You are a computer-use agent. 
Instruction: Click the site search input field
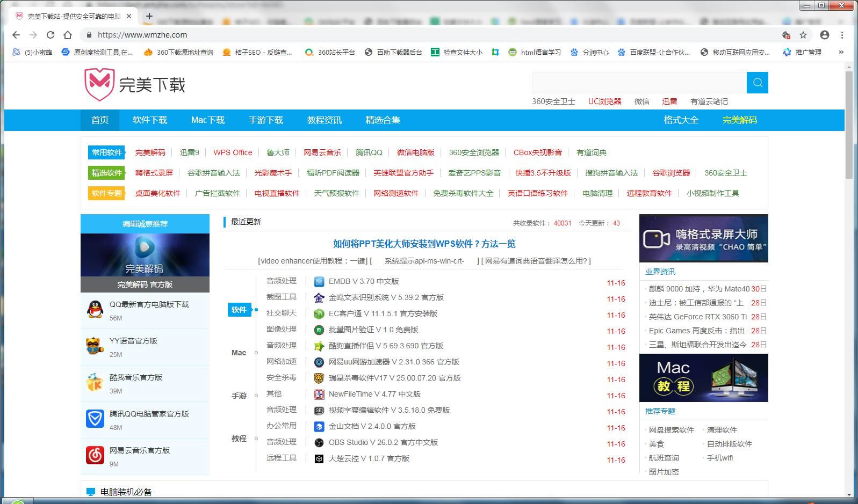(x=639, y=83)
